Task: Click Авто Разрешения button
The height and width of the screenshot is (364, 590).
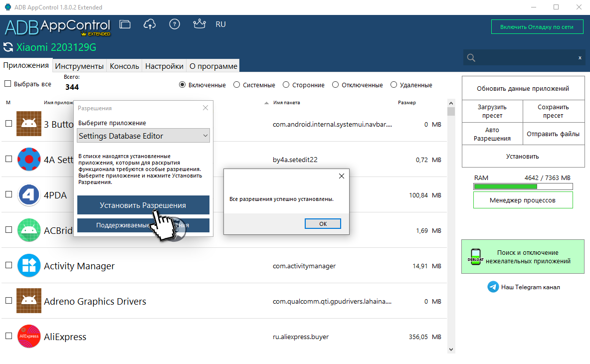Action: [492, 134]
